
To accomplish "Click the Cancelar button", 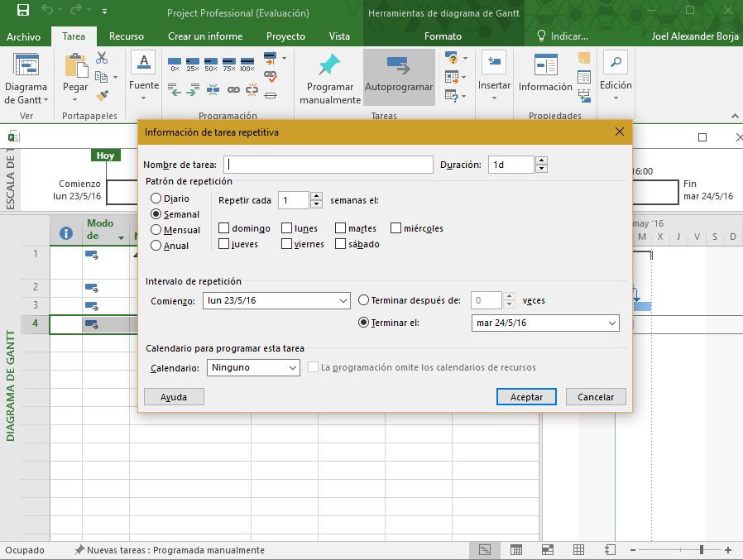I will coord(596,397).
